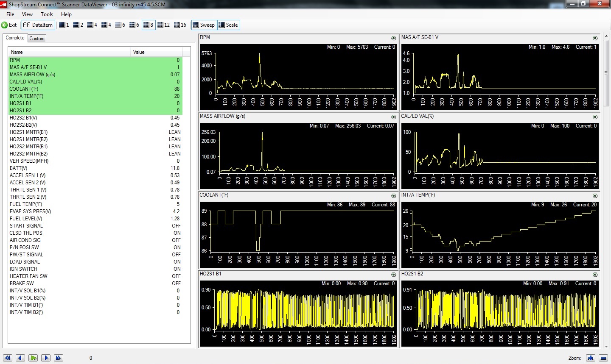Step back one frame
Viewport: 611px width, 364px height.
[20, 358]
